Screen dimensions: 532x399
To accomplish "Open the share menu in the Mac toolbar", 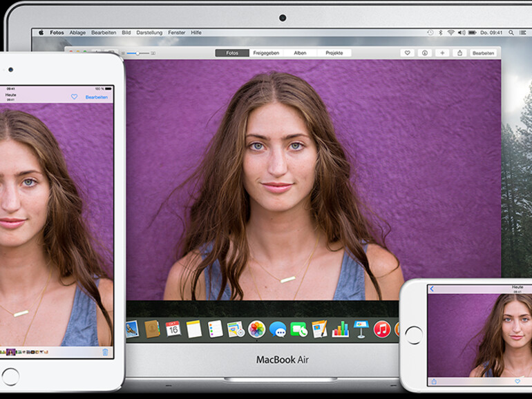I will [459, 53].
